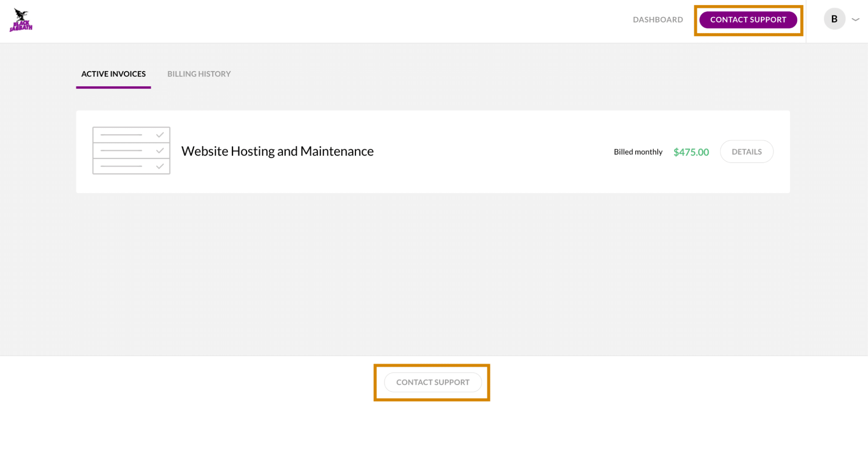Click the invoice checklist illustration icon
The width and height of the screenshot is (868, 472).
tap(131, 151)
